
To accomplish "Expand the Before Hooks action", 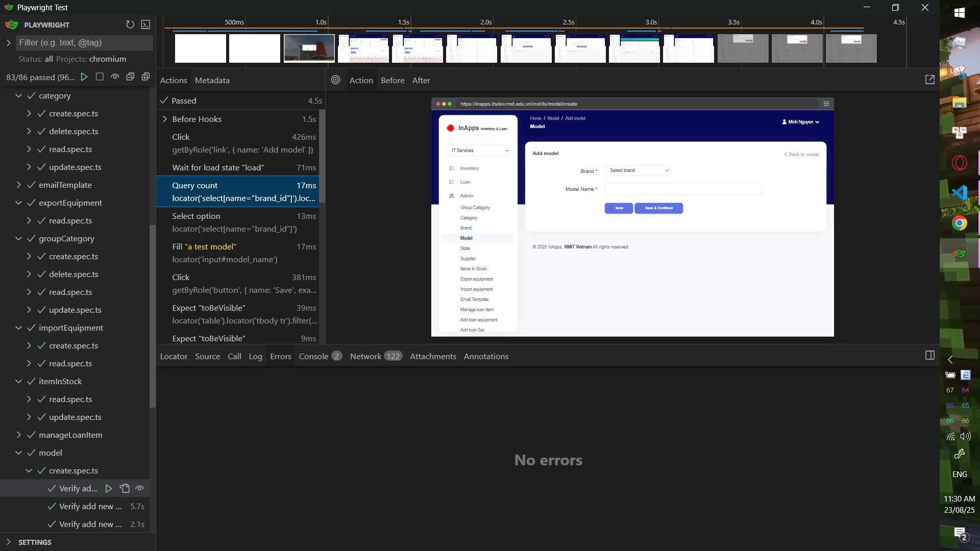I will 165,119.
